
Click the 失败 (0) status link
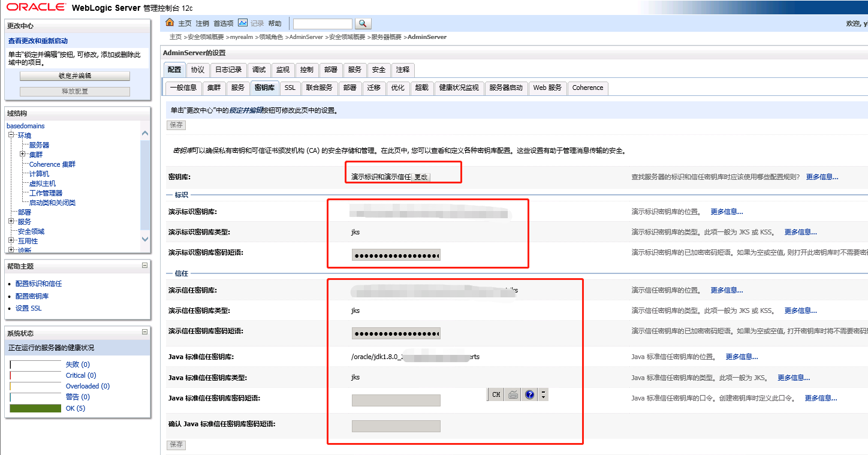pyautogui.click(x=78, y=364)
